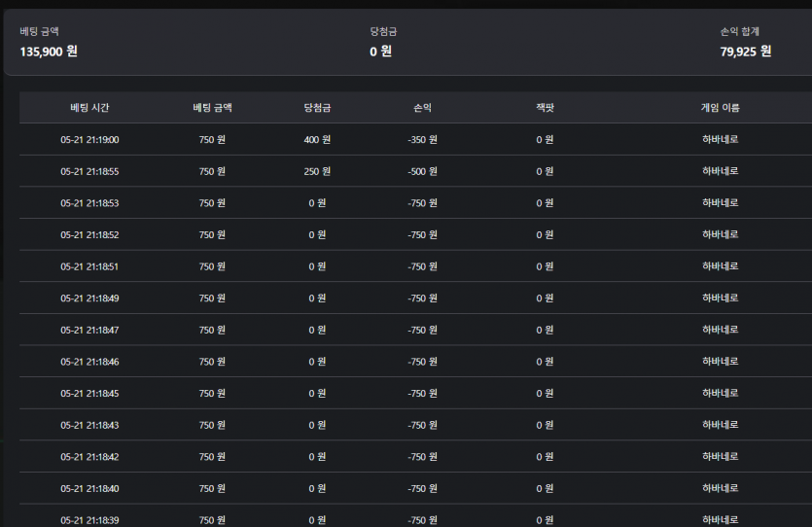Click 하바네로 game name in 21:18:55 row
Viewport: 812px width, 527px height.
coord(720,171)
